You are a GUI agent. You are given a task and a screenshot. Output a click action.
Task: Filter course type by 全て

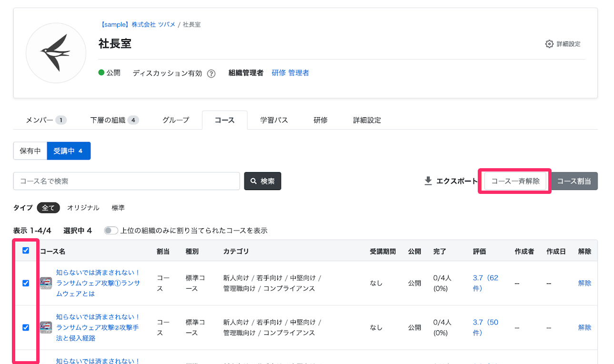pyautogui.click(x=49, y=208)
